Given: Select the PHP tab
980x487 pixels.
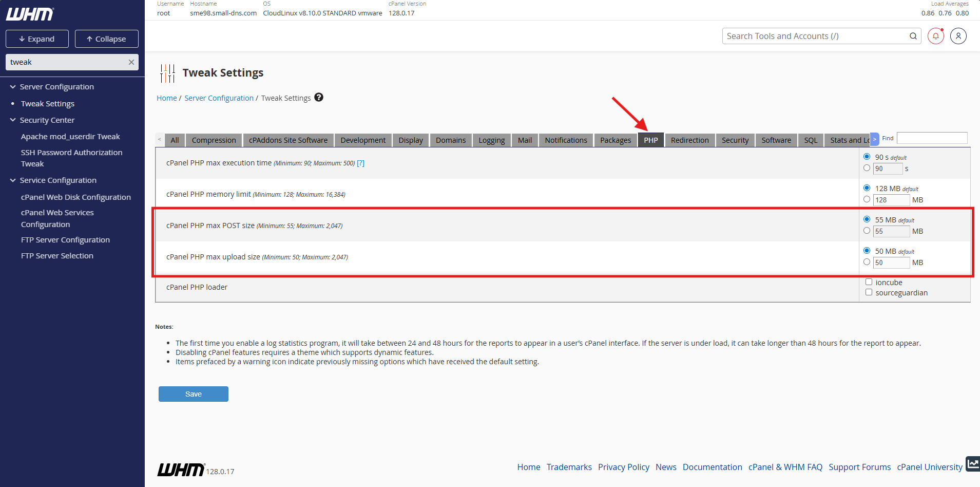Looking at the screenshot, I should 651,140.
